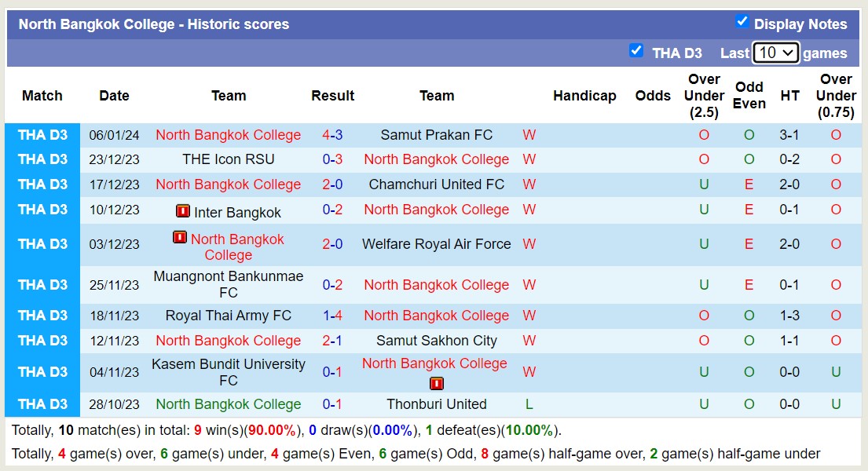Click the Thonburi United team link
This screenshot has height=471, width=868.
click(x=437, y=404)
